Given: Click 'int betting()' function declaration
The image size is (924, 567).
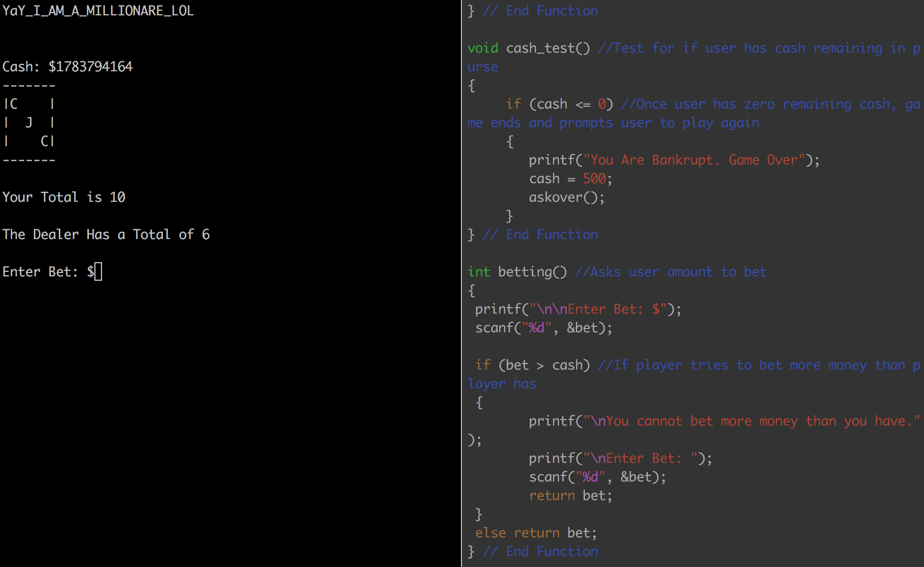Looking at the screenshot, I should coord(517,272).
